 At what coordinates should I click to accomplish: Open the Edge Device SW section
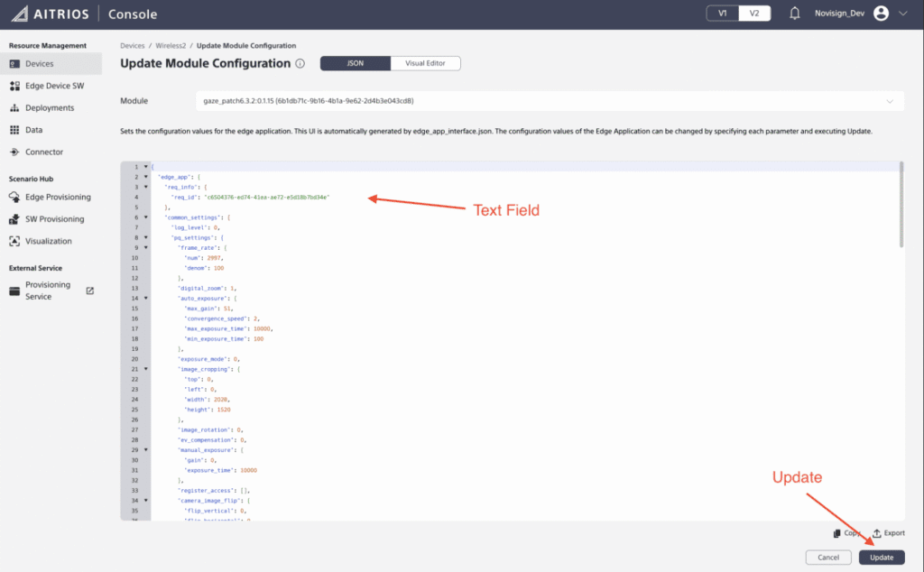point(54,86)
